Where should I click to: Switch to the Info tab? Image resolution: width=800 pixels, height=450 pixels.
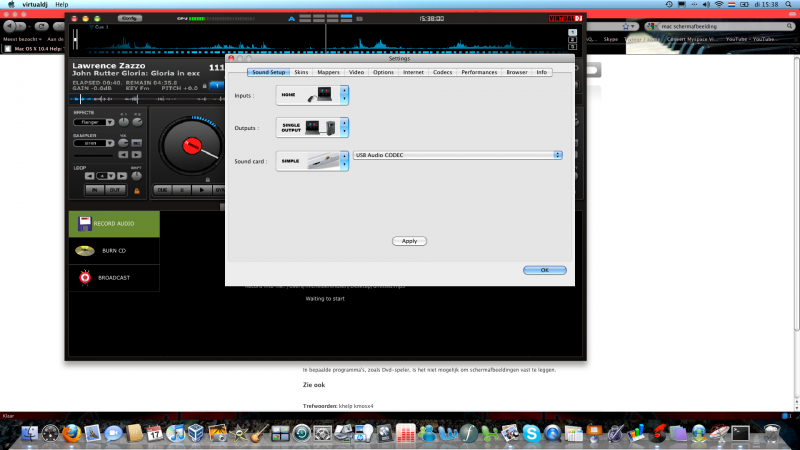coord(542,72)
